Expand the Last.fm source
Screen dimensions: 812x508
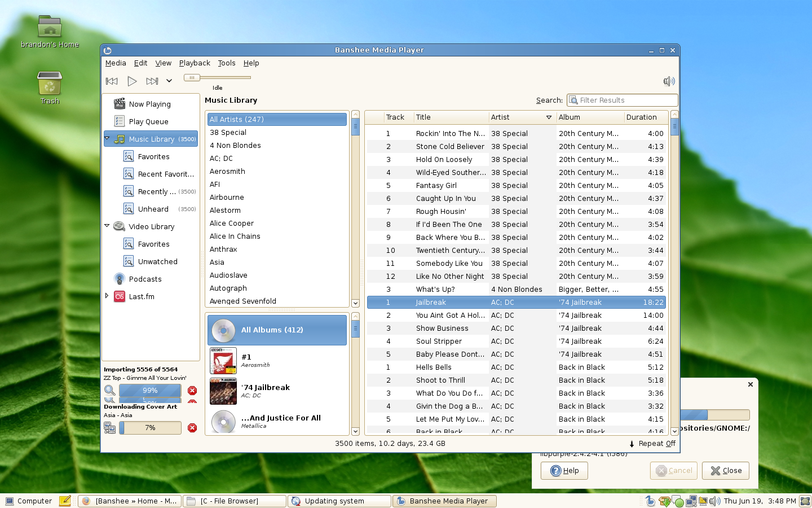(x=107, y=296)
